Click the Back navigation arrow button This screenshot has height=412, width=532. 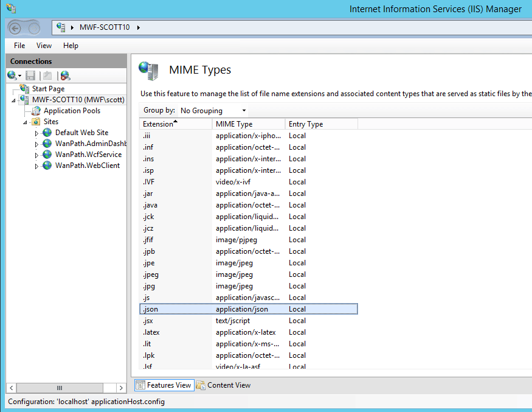click(15, 27)
